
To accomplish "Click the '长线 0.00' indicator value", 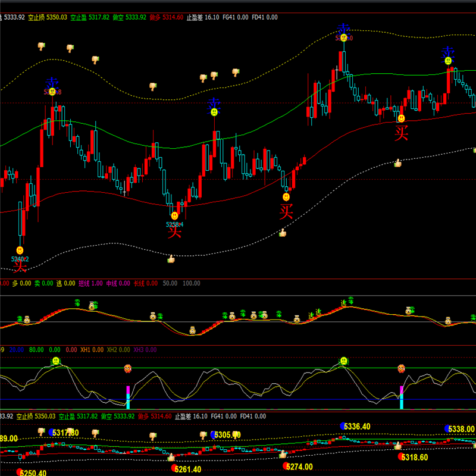I will 146,283.
